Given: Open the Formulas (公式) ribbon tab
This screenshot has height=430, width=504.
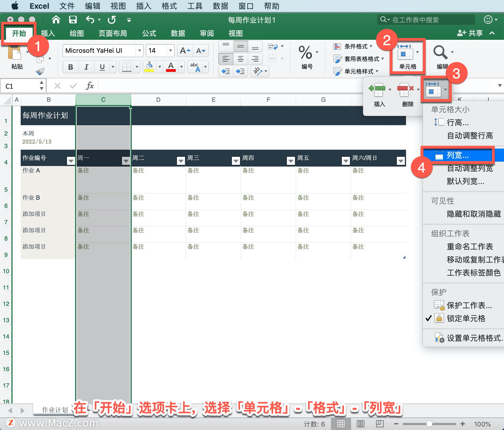Looking at the screenshot, I should pyautogui.click(x=149, y=33).
